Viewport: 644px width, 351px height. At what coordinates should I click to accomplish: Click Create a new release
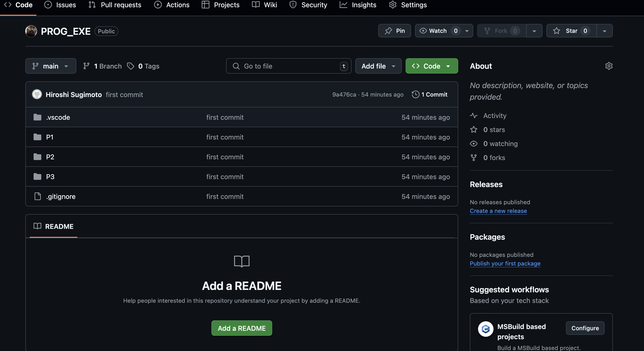pos(498,211)
